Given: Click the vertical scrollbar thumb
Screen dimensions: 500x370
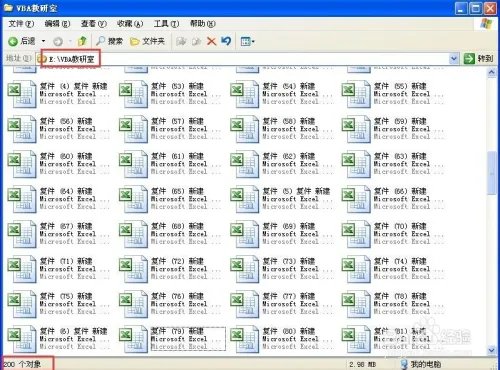Looking at the screenshot, I should (492, 173).
